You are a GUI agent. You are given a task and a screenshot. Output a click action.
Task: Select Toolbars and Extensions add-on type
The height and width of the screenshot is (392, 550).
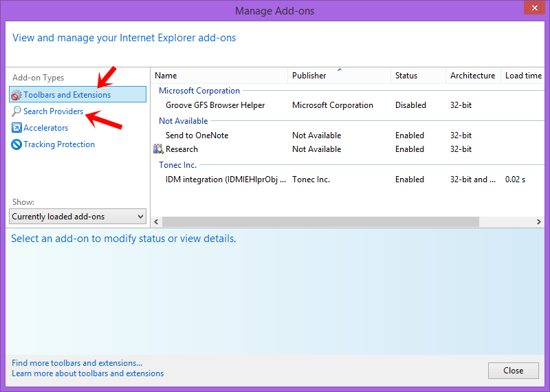coord(78,94)
